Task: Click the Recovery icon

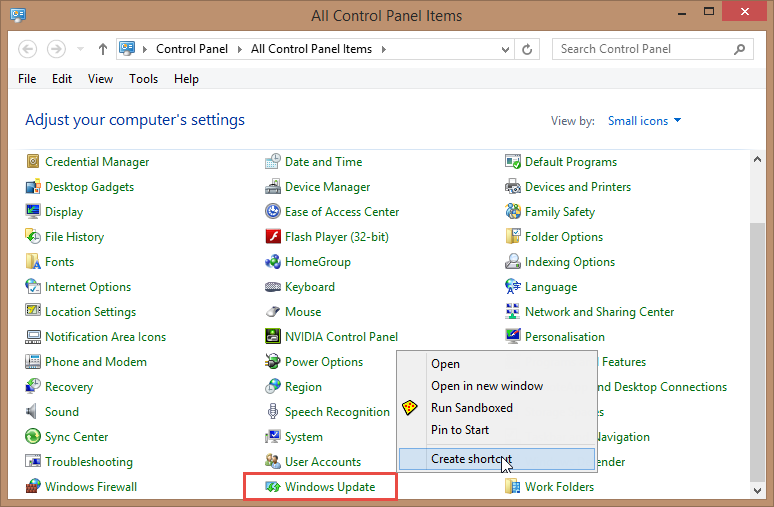Action: (x=33, y=387)
